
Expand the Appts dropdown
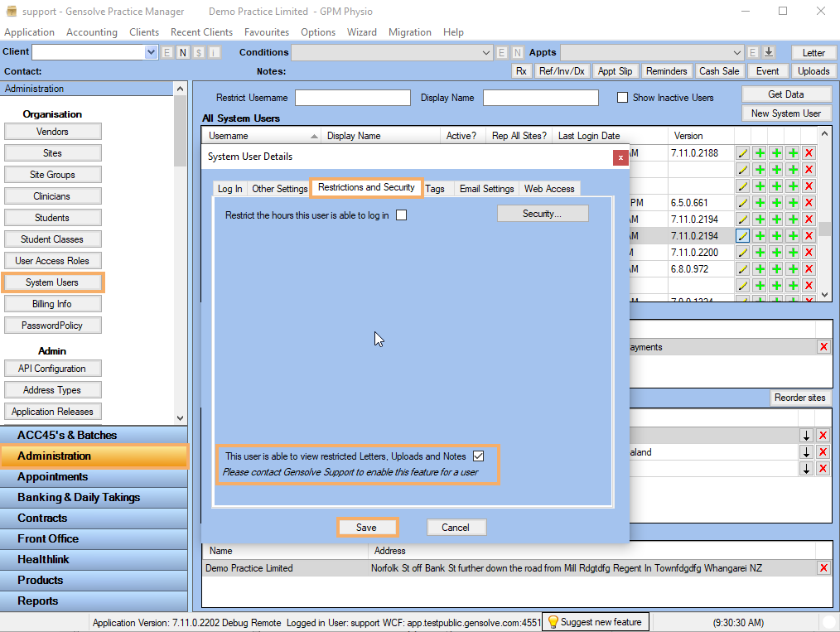(737, 52)
